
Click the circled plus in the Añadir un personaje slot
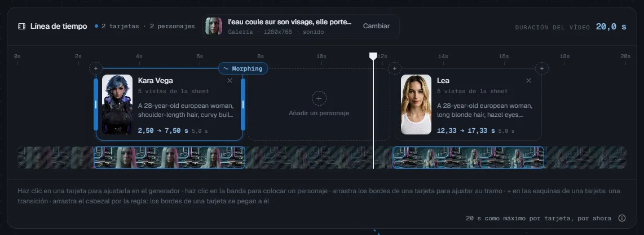tap(319, 99)
